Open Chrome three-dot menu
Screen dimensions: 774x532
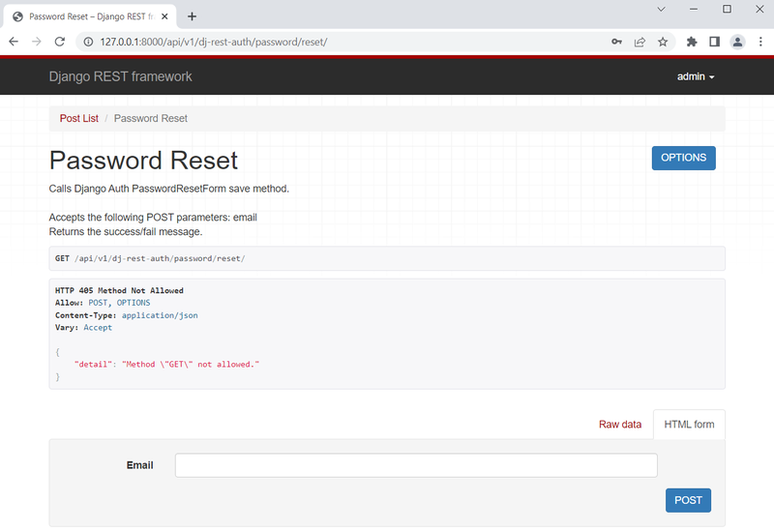point(760,42)
